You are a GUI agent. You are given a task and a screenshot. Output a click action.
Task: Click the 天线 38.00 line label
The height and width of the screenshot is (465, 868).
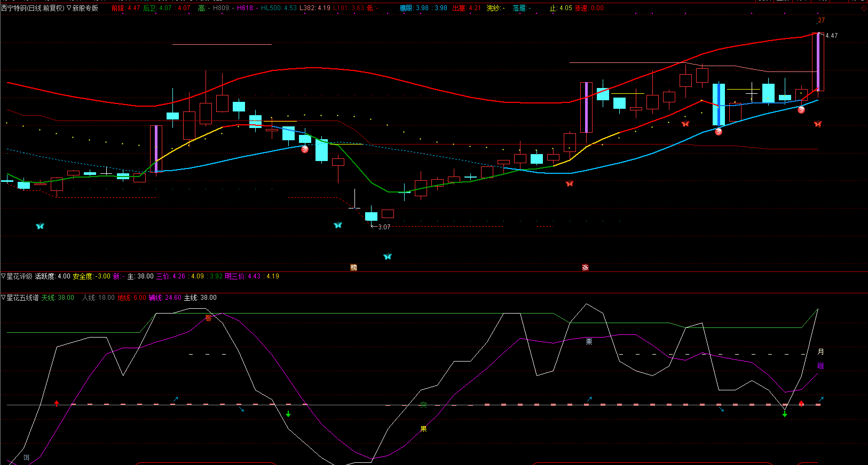58,298
